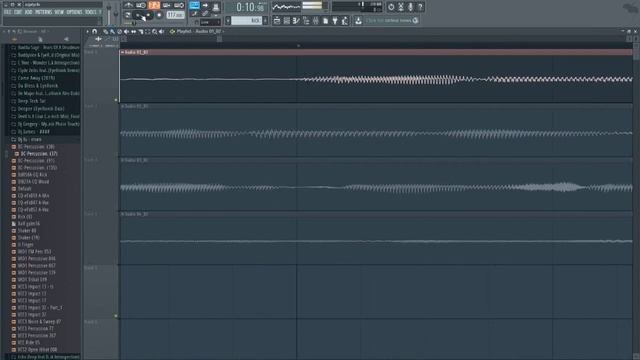Click the one-click audio recording microphone icon
Image resolution: width=640 pixels, height=360 pixels.
[410, 7]
